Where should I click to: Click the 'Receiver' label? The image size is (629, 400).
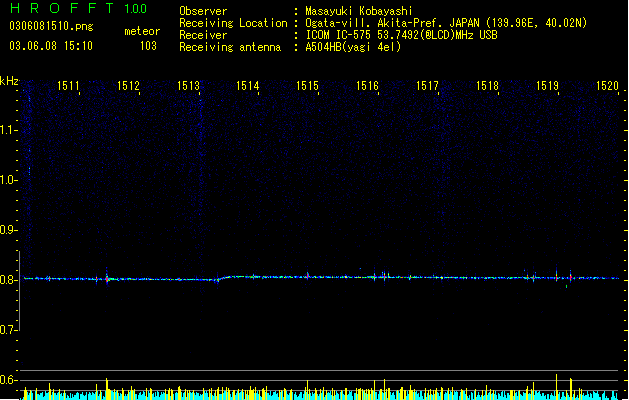point(203,35)
